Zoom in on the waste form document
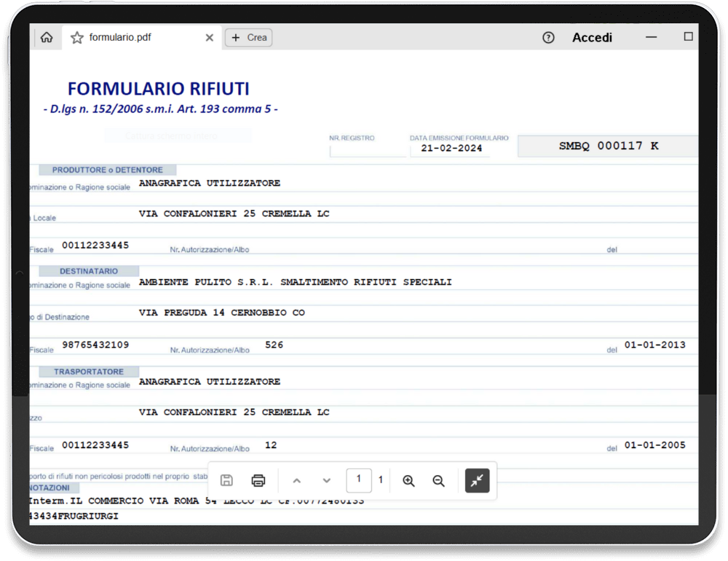The width and height of the screenshot is (728, 561). click(408, 480)
